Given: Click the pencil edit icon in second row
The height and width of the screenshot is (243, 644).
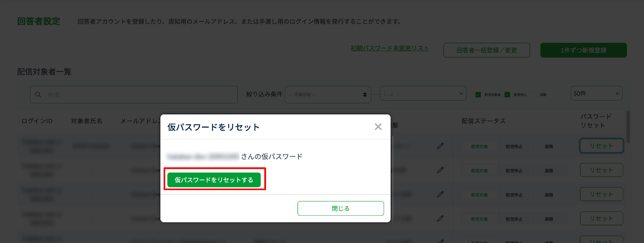Looking at the screenshot, I should tap(440, 170).
